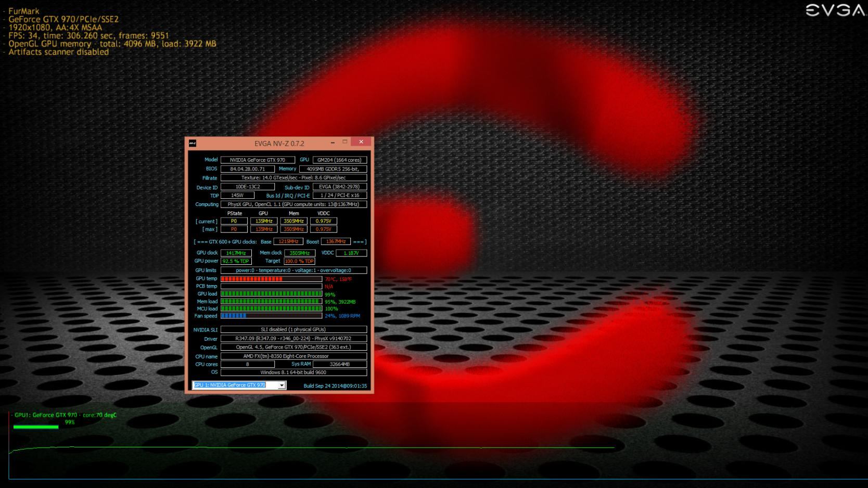
Task: Close the EVGA NV-Z window
Action: [x=361, y=142]
